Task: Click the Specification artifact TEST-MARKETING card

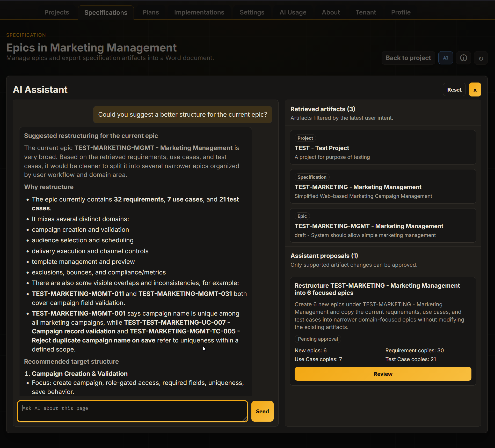Action: tap(383, 186)
